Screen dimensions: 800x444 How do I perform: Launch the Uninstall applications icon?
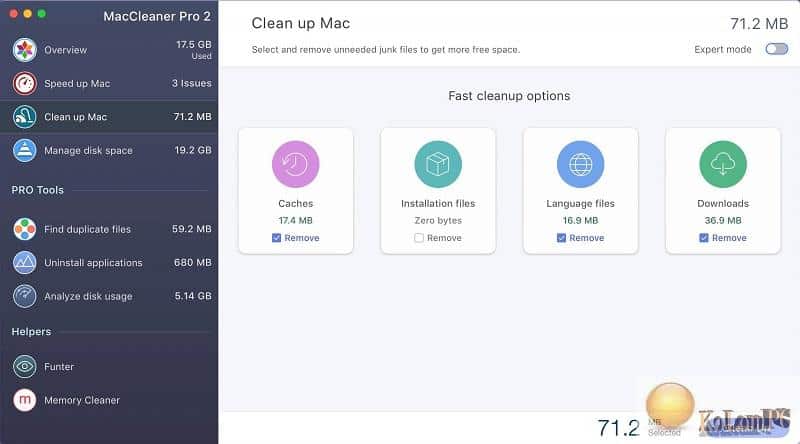click(24, 263)
